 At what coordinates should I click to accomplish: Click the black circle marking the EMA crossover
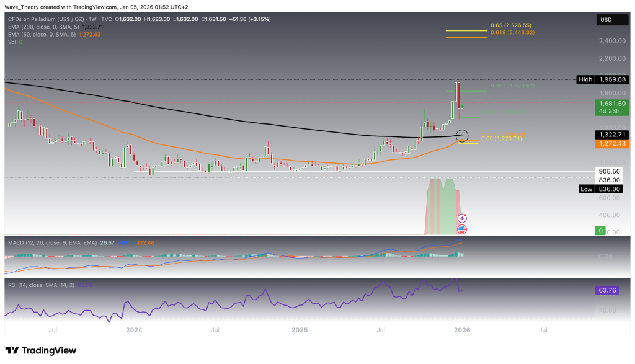tap(462, 135)
